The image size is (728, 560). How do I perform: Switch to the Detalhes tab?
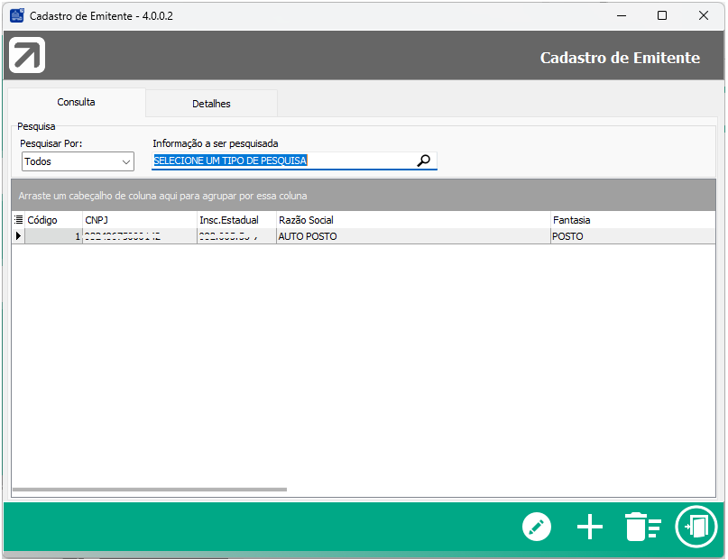pyautogui.click(x=211, y=104)
